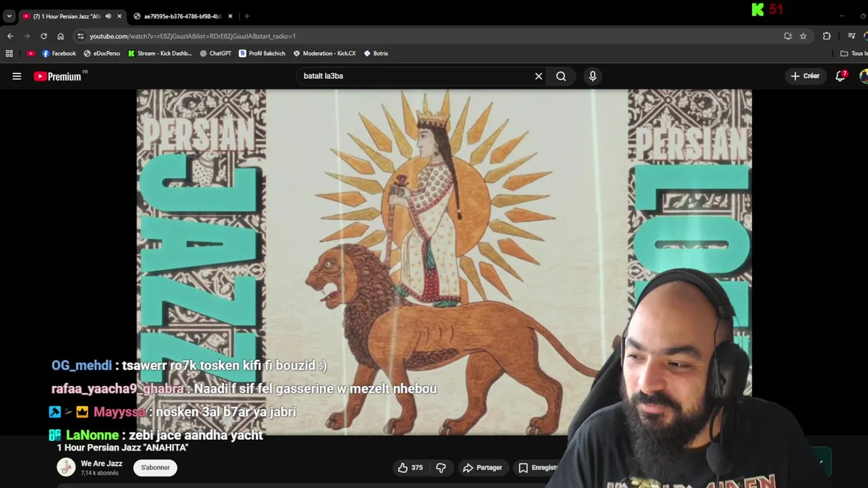Image resolution: width=868 pixels, height=488 pixels.
Task: Close the 1 Hour Persian Jazz tab
Action: tap(119, 16)
